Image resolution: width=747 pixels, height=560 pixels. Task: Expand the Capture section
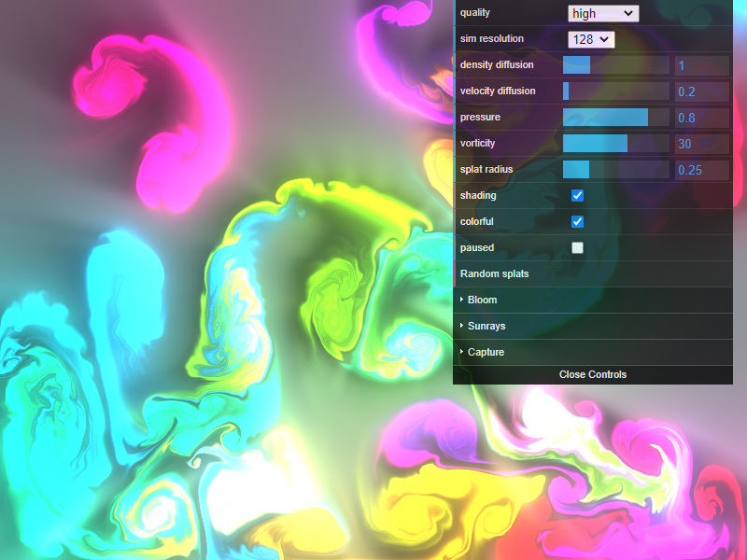tap(486, 353)
